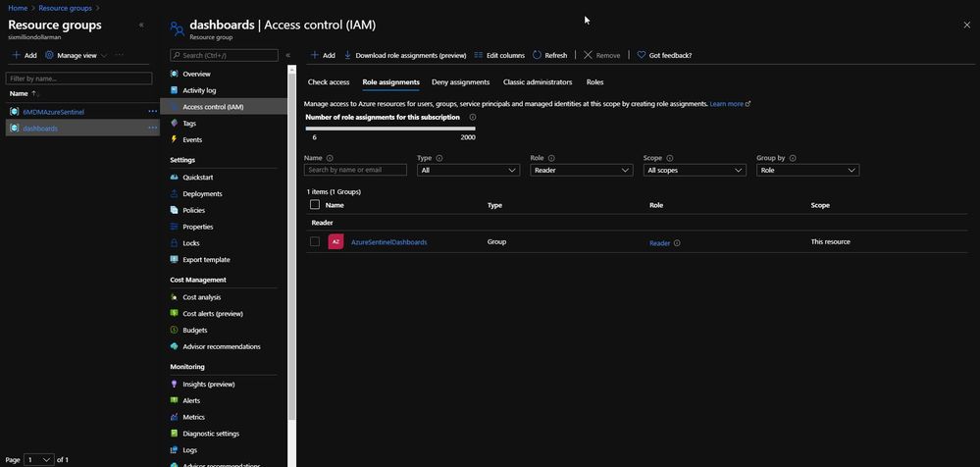Click the role assignments usage progress bar
This screenshot has width=980, height=467.
tap(390, 129)
